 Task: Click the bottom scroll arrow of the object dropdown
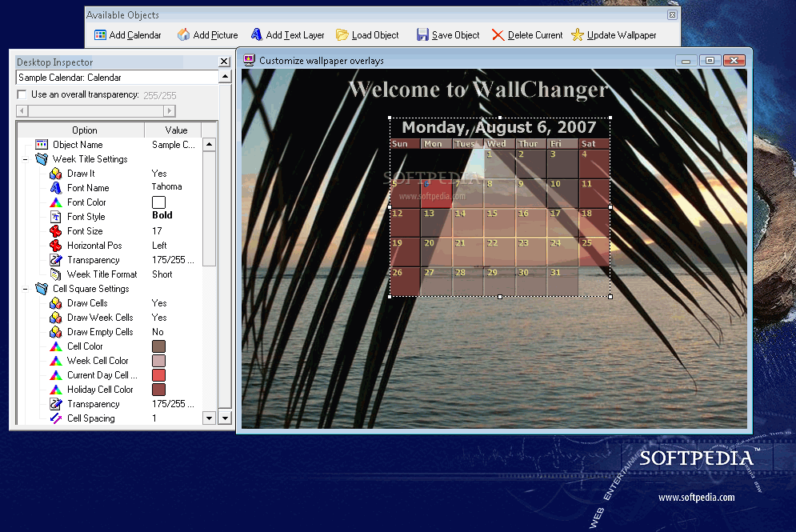[x=225, y=418]
